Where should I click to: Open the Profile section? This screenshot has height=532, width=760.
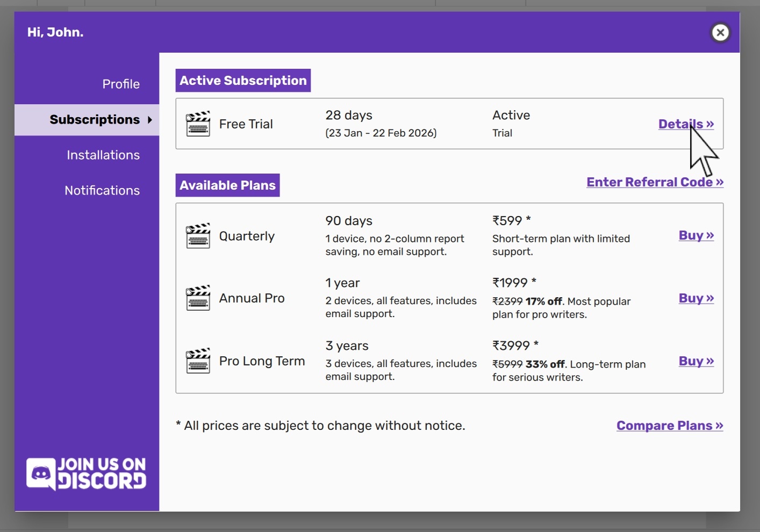[121, 84]
